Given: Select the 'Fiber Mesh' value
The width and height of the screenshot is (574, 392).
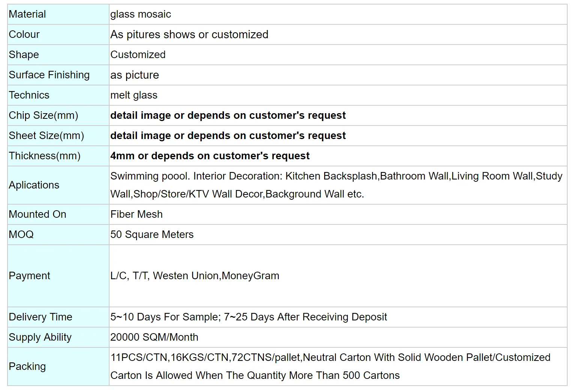Looking at the screenshot, I should pyautogui.click(x=137, y=214).
